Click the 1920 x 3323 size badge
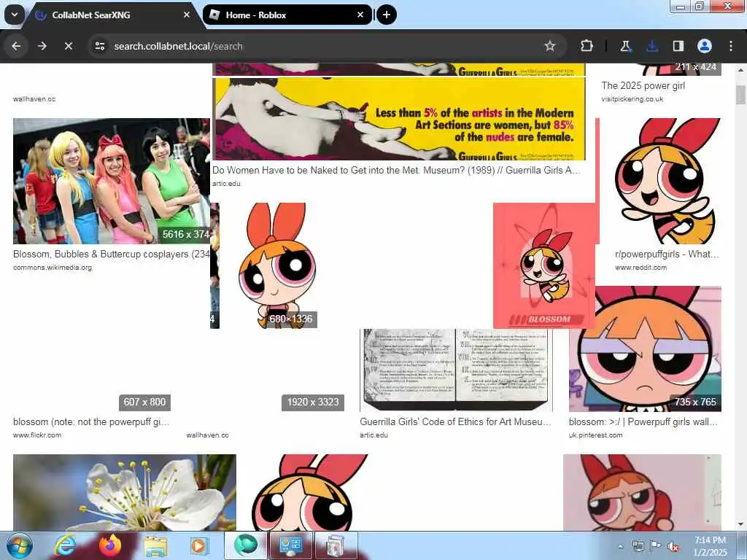Screen dimensions: 747x560 pyautogui.click(x=312, y=402)
